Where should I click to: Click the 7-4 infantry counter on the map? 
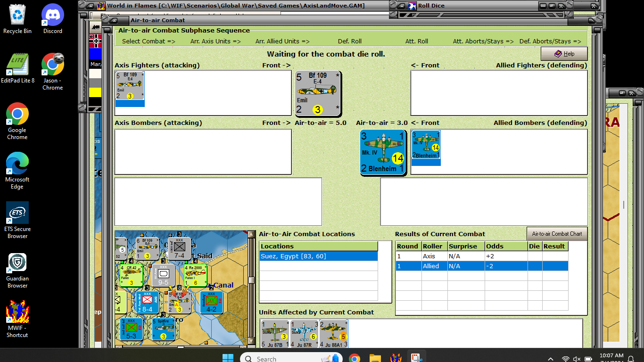179,248
